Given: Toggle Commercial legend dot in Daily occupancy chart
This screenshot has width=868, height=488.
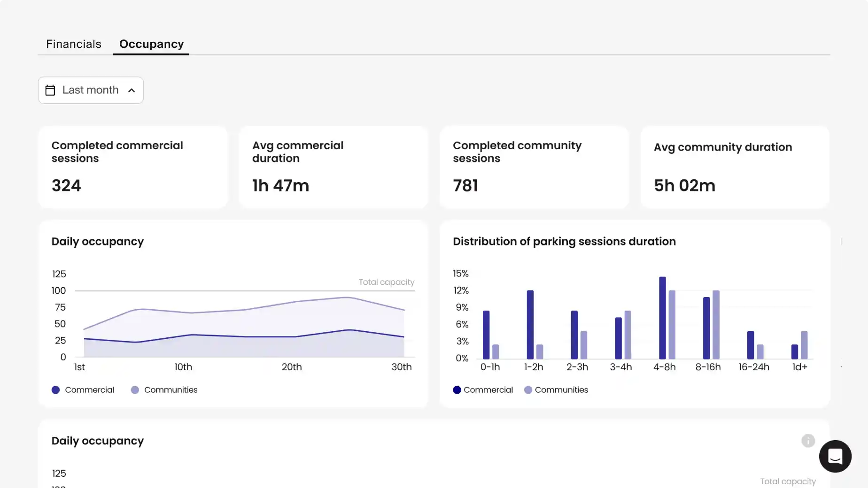Looking at the screenshot, I should pyautogui.click(x=55, y=390).
